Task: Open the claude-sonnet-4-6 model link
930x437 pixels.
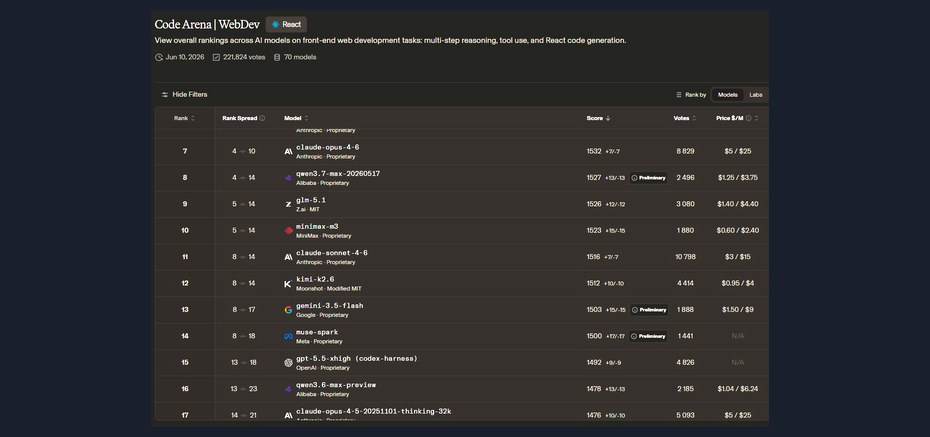Action: pyautogui.click(x=332, y=253)
